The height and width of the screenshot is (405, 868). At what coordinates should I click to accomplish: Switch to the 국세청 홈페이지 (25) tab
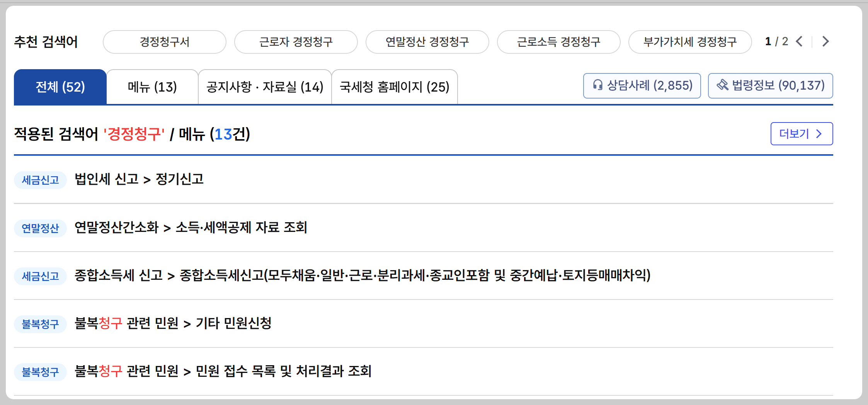point(394,87)
